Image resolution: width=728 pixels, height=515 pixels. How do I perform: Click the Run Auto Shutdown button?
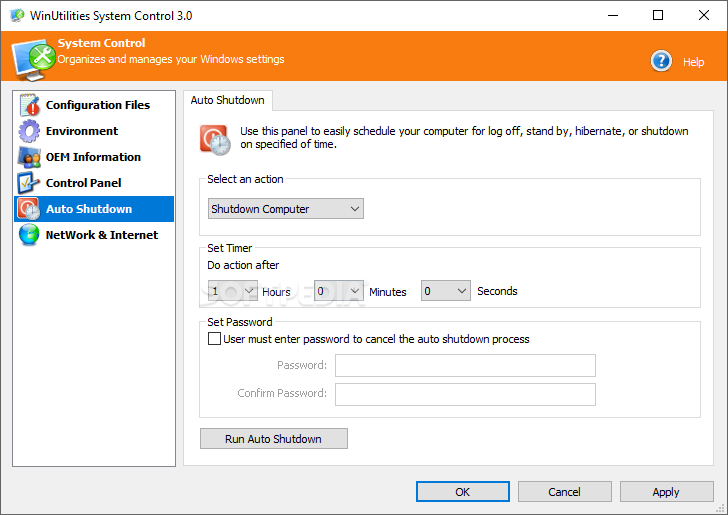pyautogui.click(x=273, y=439)
